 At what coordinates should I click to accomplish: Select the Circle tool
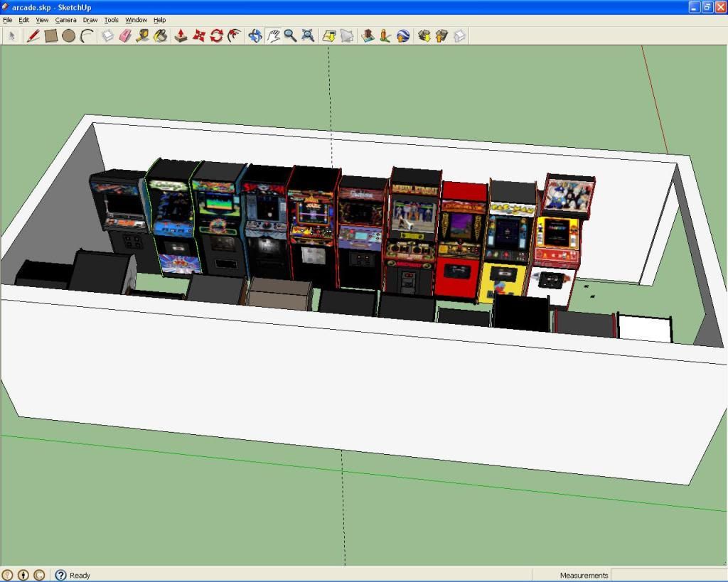tap(67, 36)
